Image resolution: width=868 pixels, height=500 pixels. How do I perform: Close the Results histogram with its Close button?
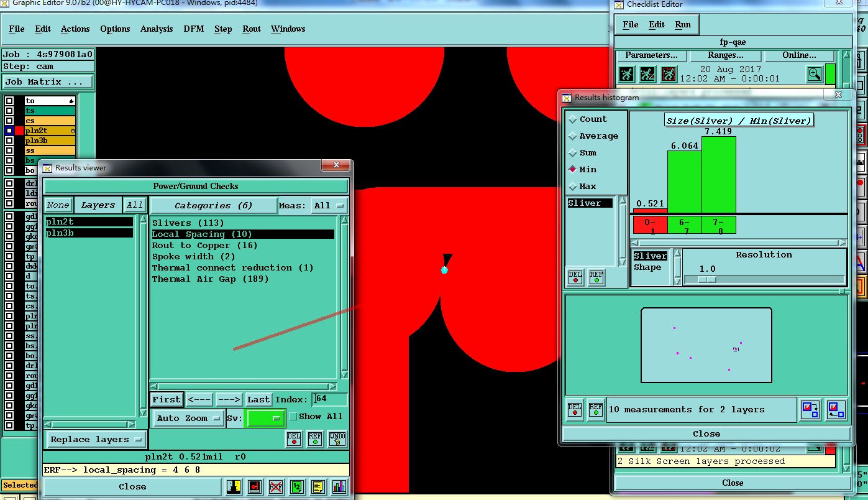[x=706, y=434]
